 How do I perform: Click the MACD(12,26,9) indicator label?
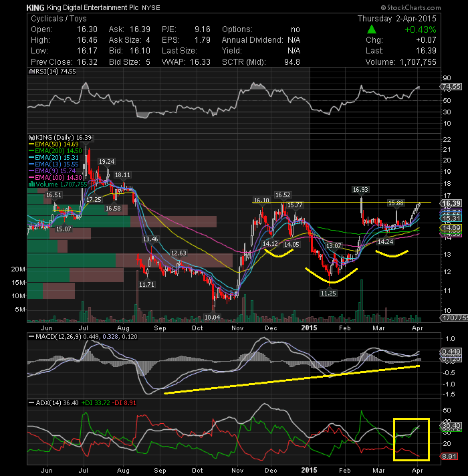point(58,337)
